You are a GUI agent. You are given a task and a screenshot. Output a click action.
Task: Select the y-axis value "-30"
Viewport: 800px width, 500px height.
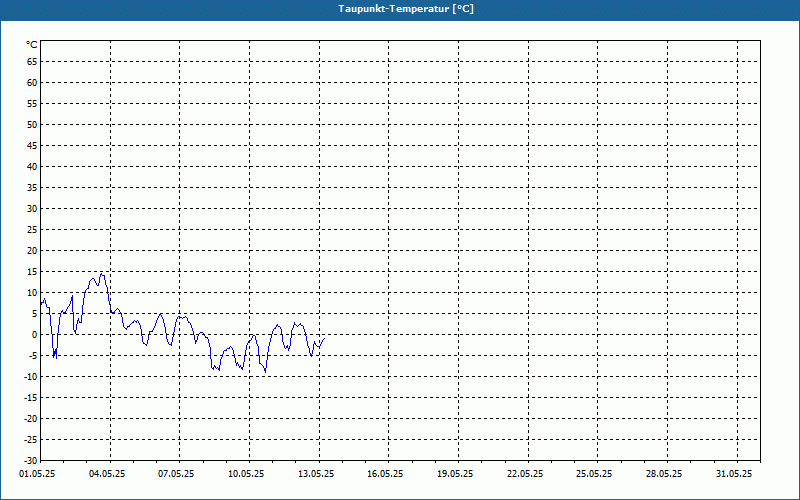coord(31,461)
